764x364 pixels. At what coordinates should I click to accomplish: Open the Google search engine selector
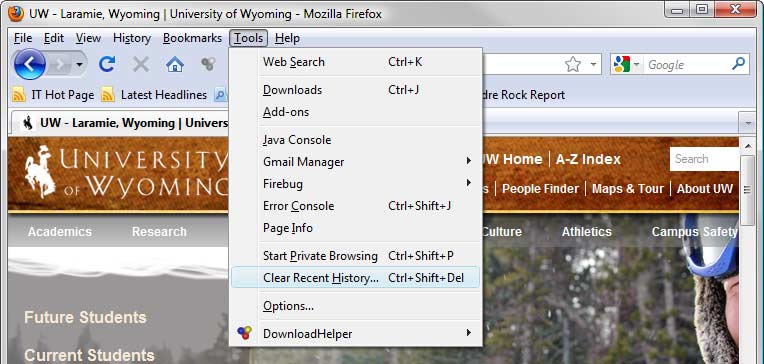627,64
